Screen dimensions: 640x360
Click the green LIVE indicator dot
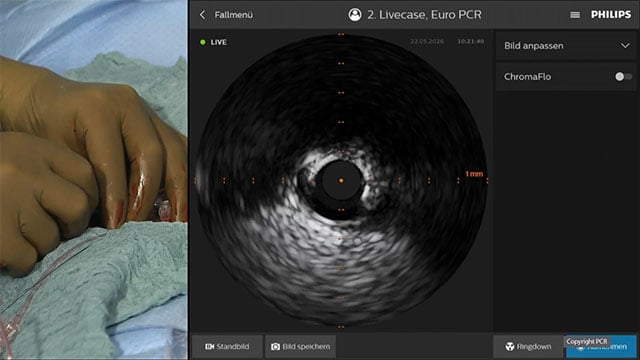pos(203,42)
